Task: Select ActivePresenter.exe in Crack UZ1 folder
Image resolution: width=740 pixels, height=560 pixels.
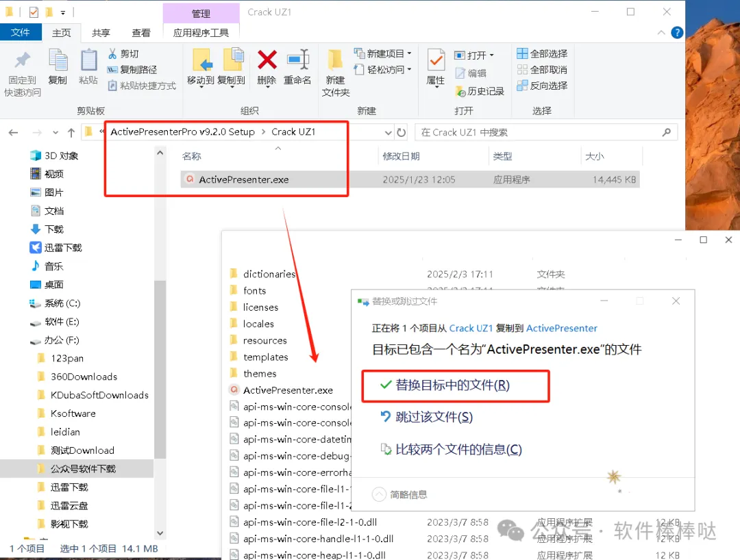Action: click(x=410, y=179)
